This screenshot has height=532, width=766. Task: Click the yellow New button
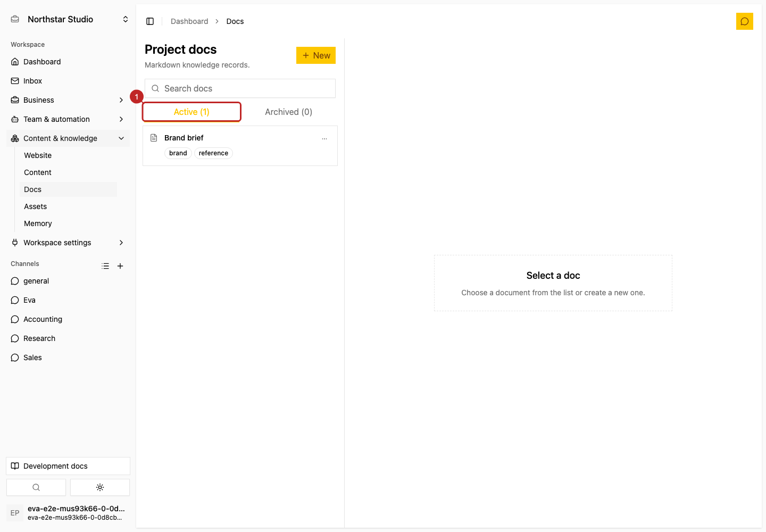(x=316, y=55)
